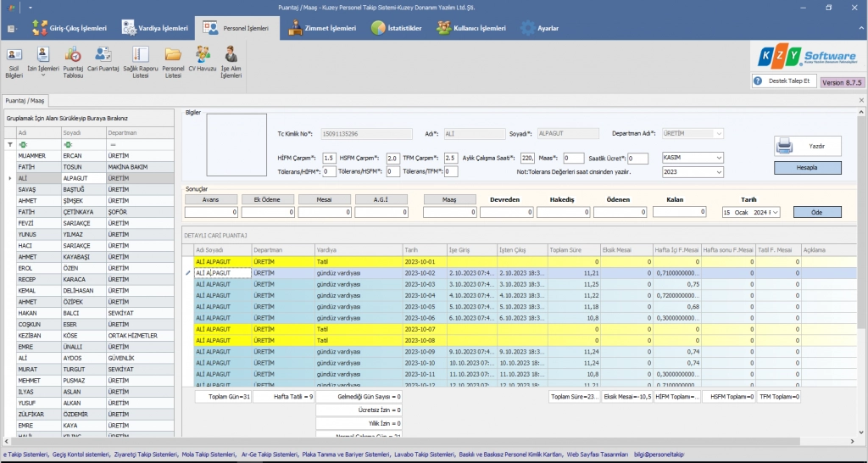Image resolution: width=868 pixels, height=463 pixels.
Task: Open the İstatistikler ribbon tab
Action: 397,28
